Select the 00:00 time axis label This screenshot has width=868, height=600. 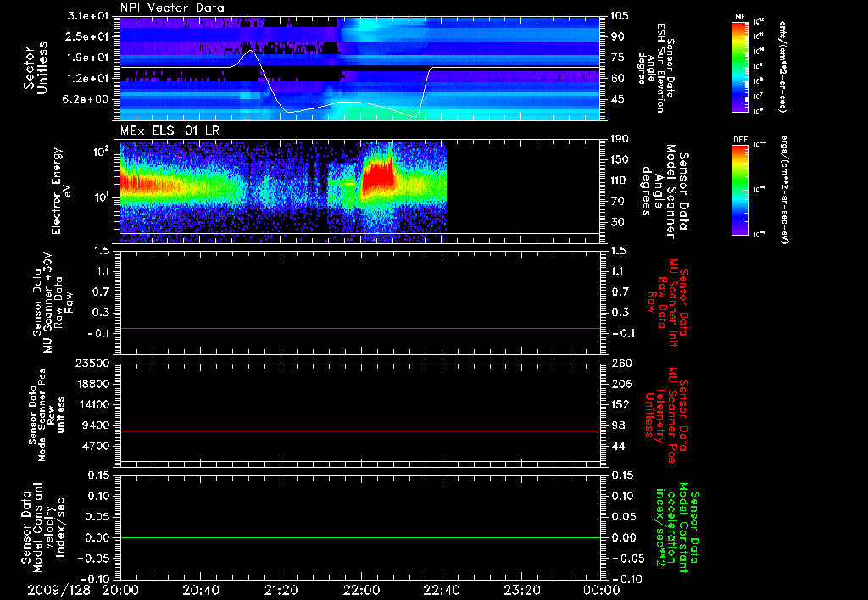[602, 590]
